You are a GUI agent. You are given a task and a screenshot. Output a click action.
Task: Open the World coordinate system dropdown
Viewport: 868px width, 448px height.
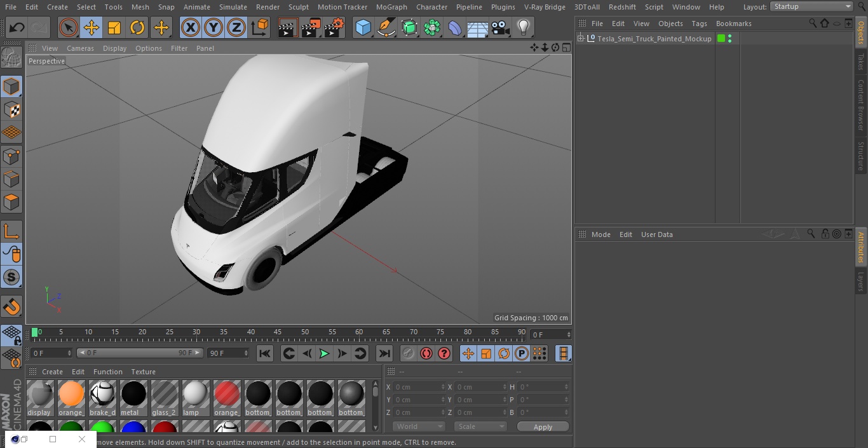point(418,426)
